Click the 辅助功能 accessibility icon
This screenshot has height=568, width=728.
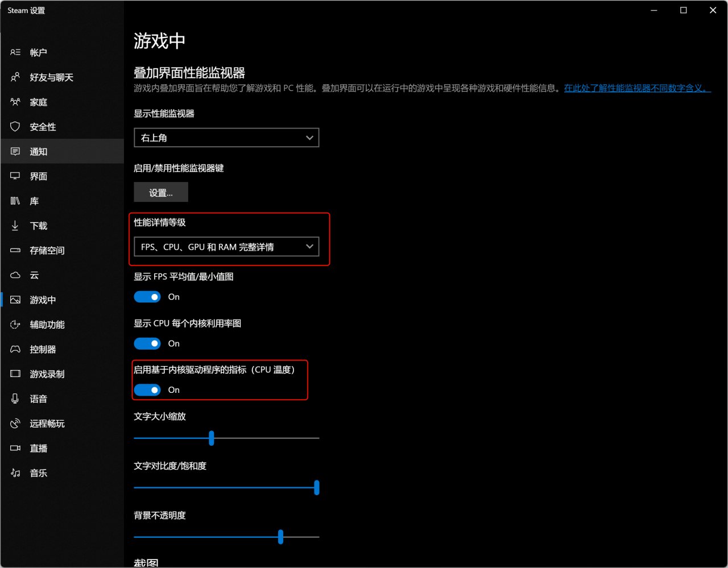click(x=15, y=325)
